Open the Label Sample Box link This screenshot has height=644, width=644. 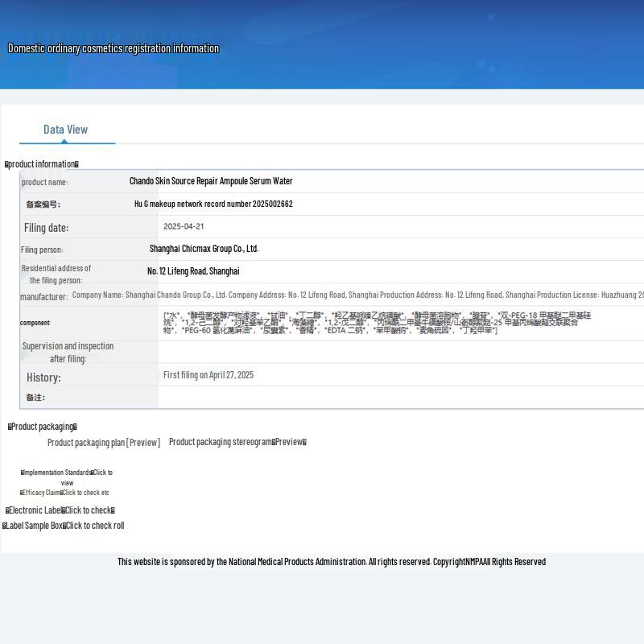[x=64, y=526]
